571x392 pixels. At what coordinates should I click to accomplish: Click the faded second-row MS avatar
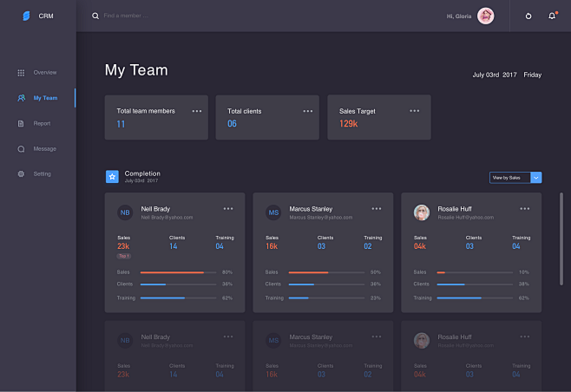(x=273, y=341)
